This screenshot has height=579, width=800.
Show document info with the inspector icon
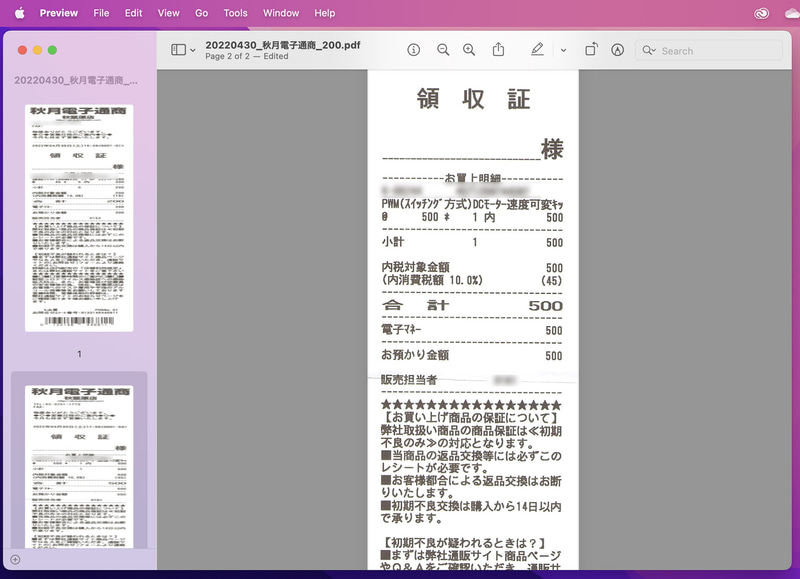point(413,50)
